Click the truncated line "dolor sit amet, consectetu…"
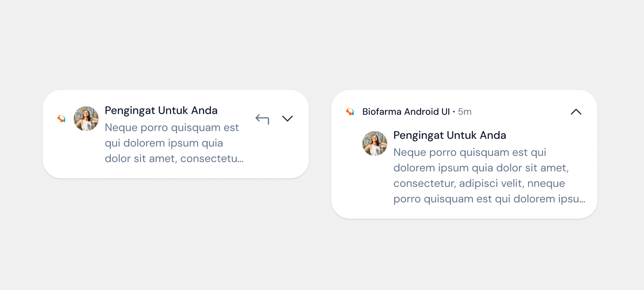This screenshot has height=290, width=644. 174,159
